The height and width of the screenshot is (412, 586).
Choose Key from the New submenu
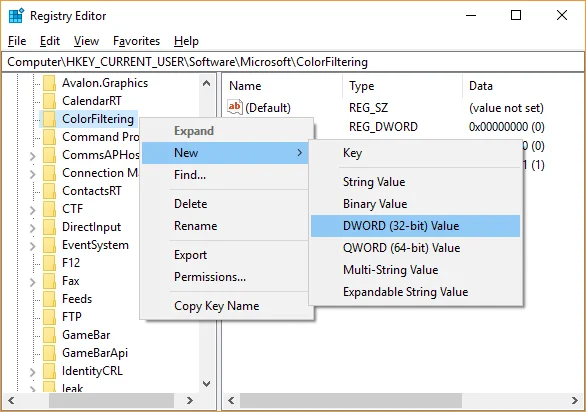[x=415, y=153]
